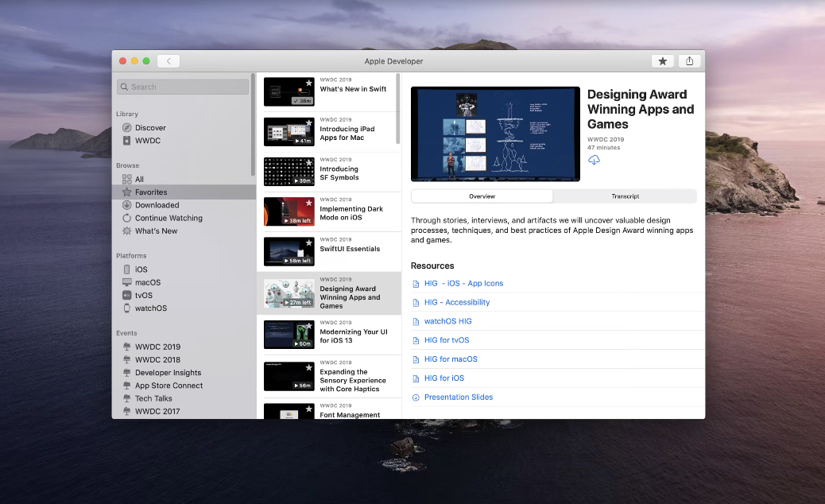Select the Overview tab
This screenshot has height=504, width=825.
[482, 196]
